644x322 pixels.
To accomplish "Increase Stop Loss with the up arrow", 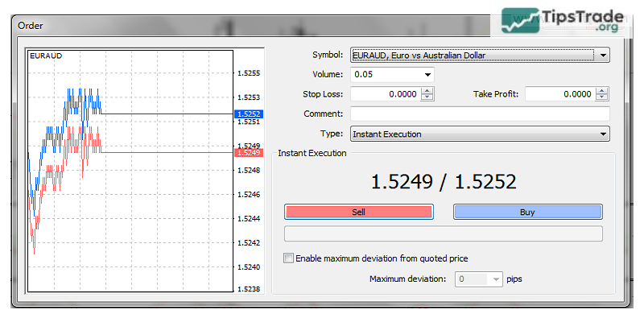I will 427,91.
